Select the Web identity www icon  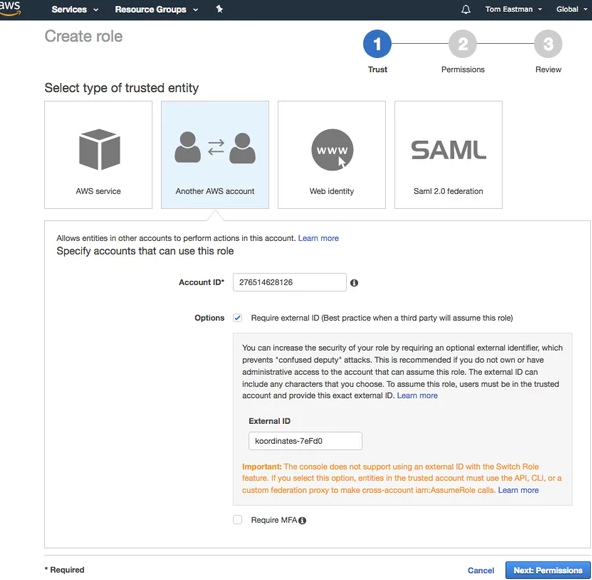pos(332,150)
